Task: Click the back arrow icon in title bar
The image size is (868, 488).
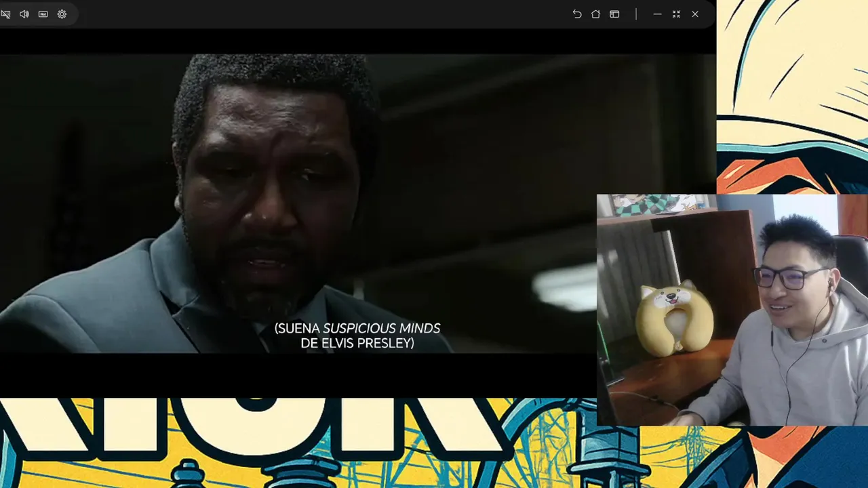Action: pos(577,14)
